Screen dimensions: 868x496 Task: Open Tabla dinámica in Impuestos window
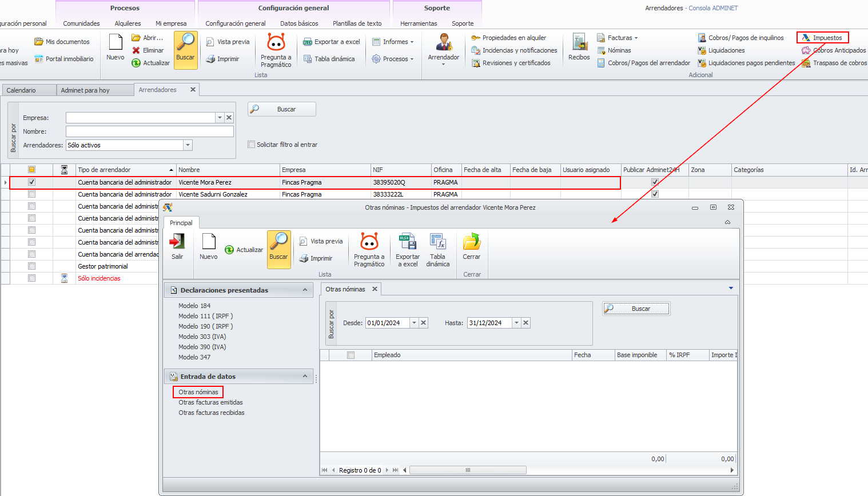coord(438,250)
